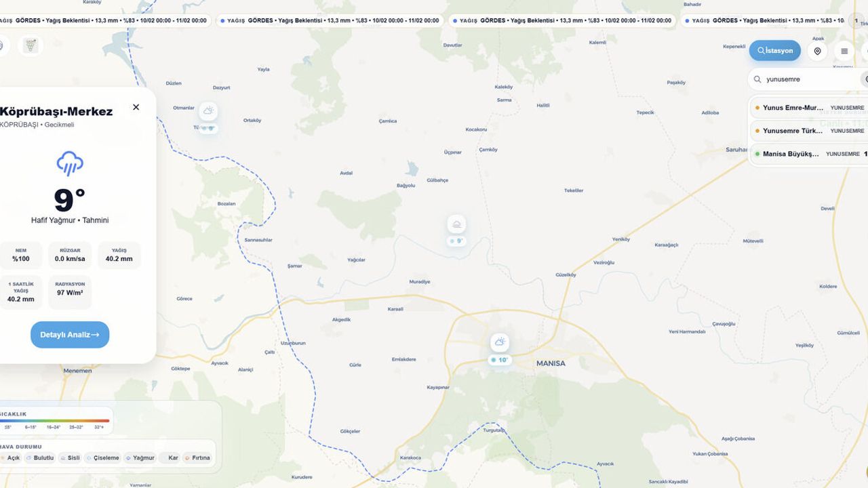Open the map pin location icon
This screenshot has height=488, width=868.
tap(818, 51)
